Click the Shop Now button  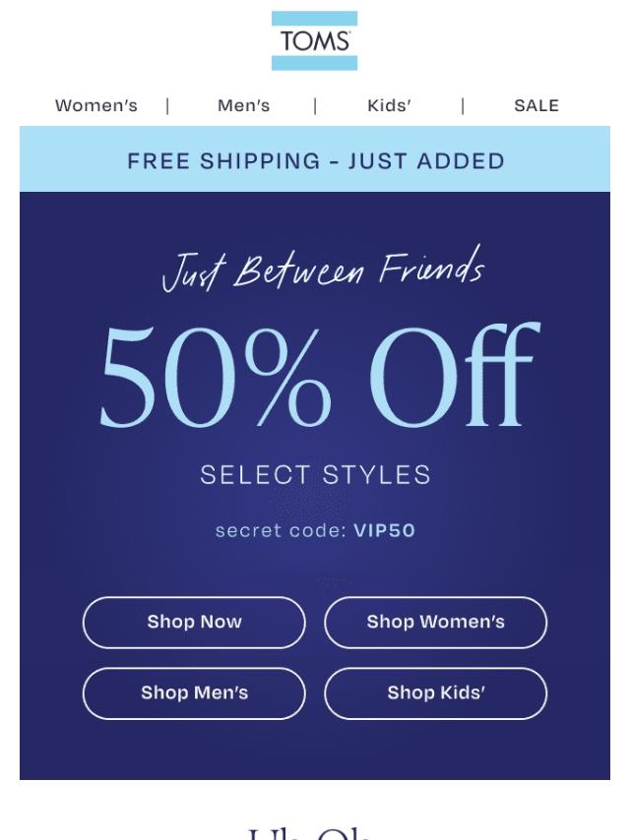coord(194,622)
